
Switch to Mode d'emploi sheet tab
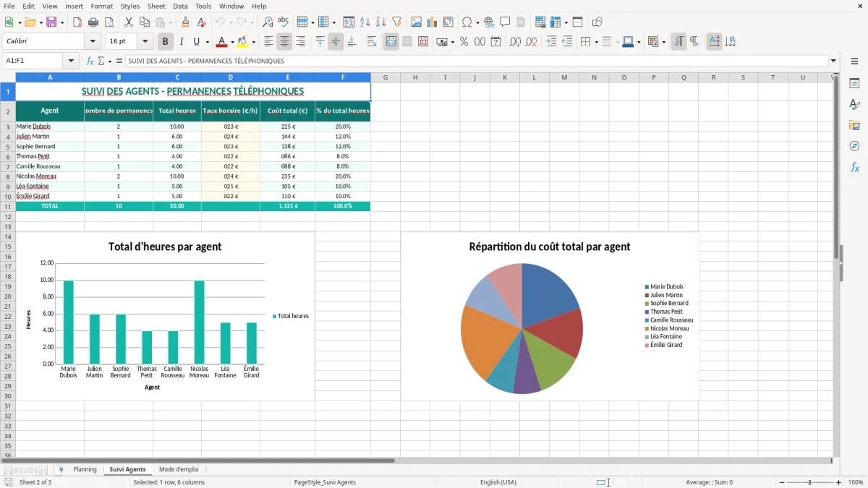[x=179, y=469]
